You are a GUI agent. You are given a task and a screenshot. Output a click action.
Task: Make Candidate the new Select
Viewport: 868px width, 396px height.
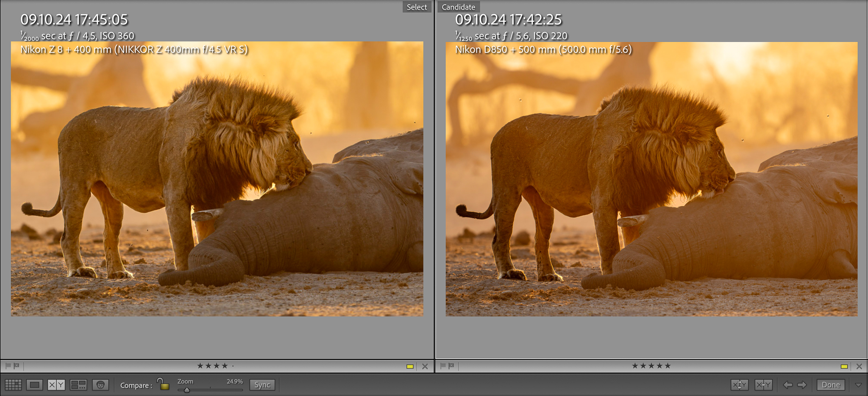point(763,385)
